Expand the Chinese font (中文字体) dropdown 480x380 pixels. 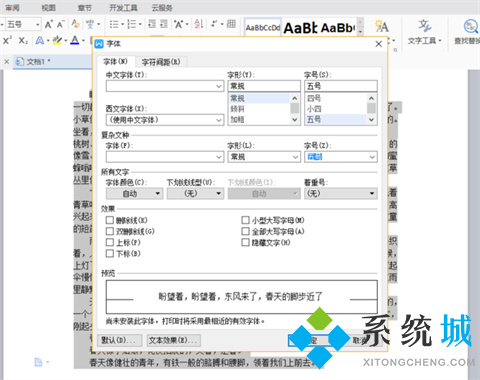219,86
